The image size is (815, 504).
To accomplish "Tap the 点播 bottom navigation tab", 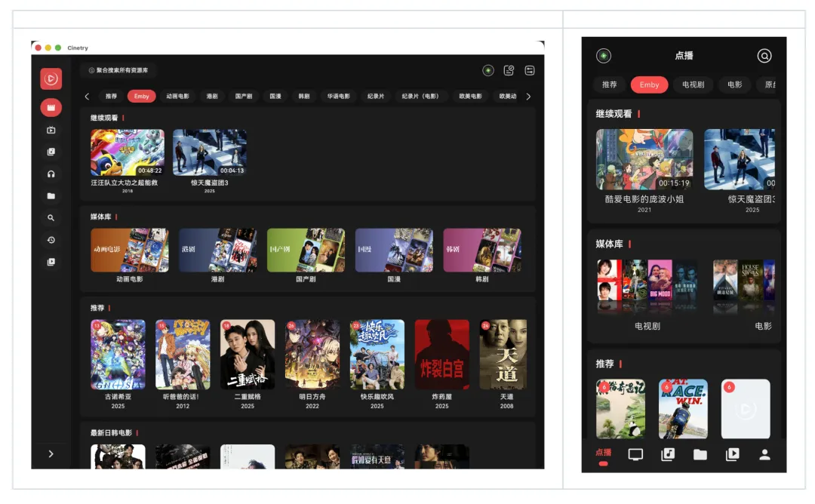I will (604, 456).
